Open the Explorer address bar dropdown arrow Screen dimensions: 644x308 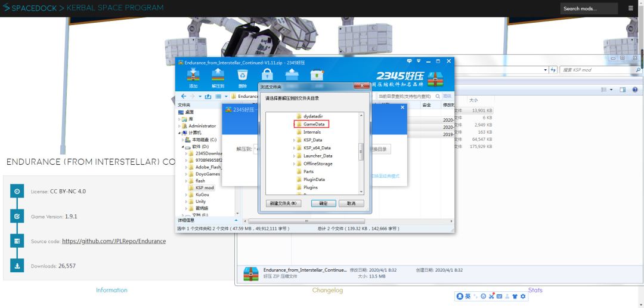(546, 70)
